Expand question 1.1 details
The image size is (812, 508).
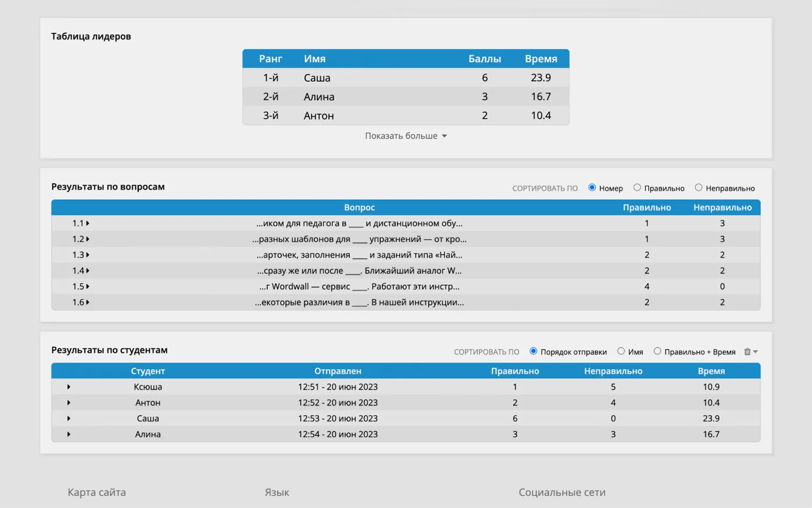tap(88, 223)
